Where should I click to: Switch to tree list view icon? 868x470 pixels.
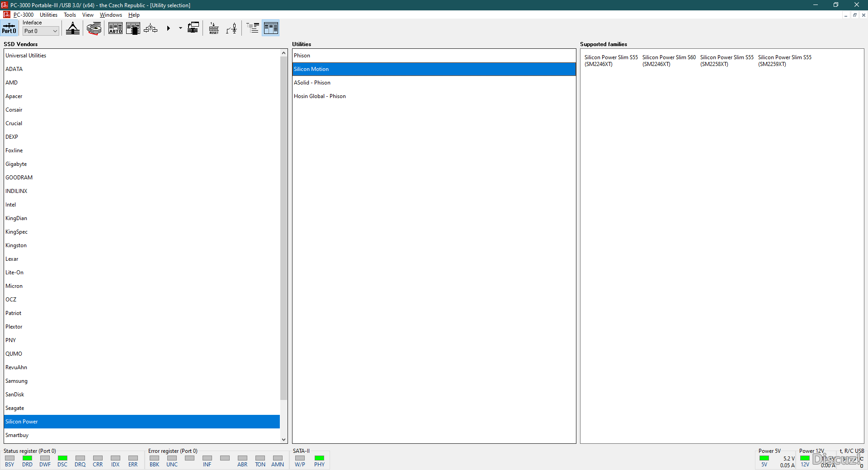[253, 28]
